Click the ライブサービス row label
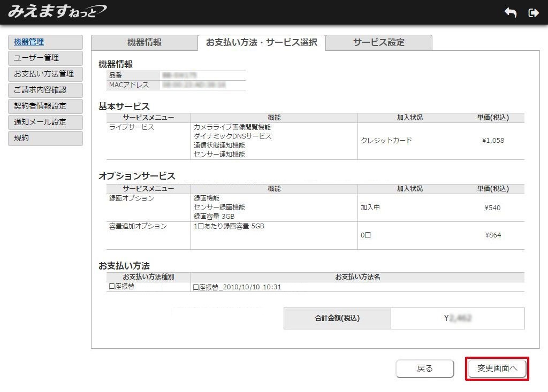This screenshot has height=392, width=548. (132, 127)
